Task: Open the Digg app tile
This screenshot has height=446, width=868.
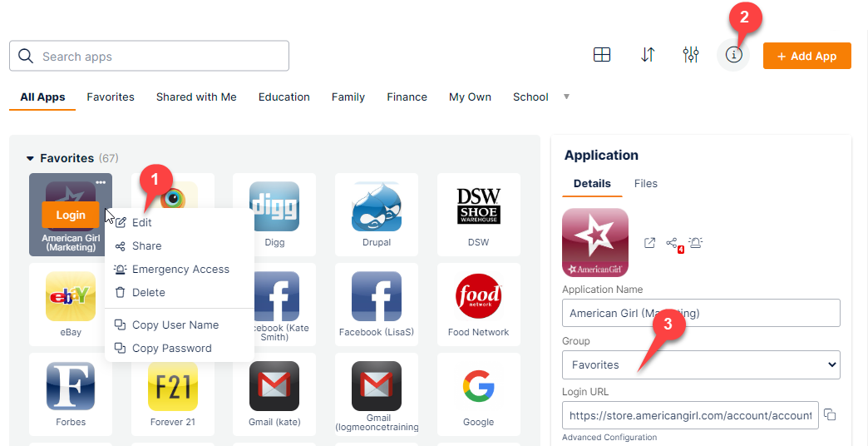Action: (x=274, y=215)
